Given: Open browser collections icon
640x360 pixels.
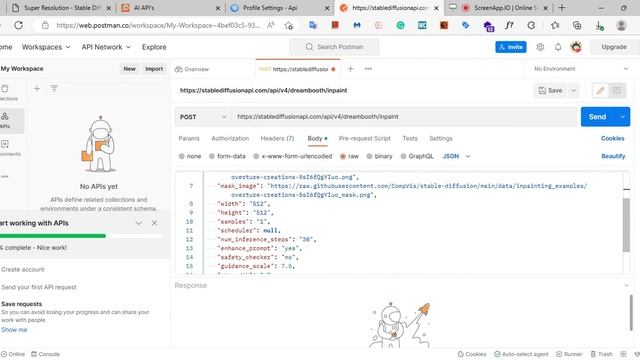Looking at the screenshot, I should point(577,25).
